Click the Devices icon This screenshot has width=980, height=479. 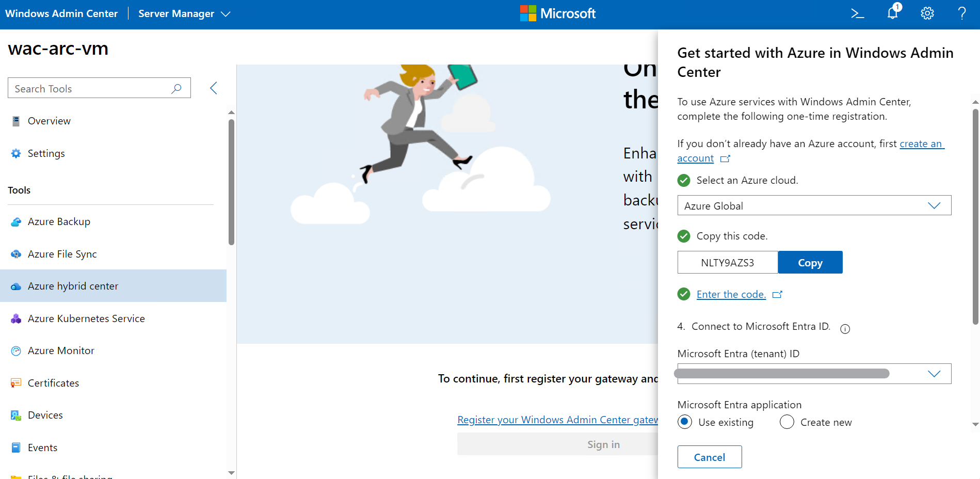(x=16, y=415)
